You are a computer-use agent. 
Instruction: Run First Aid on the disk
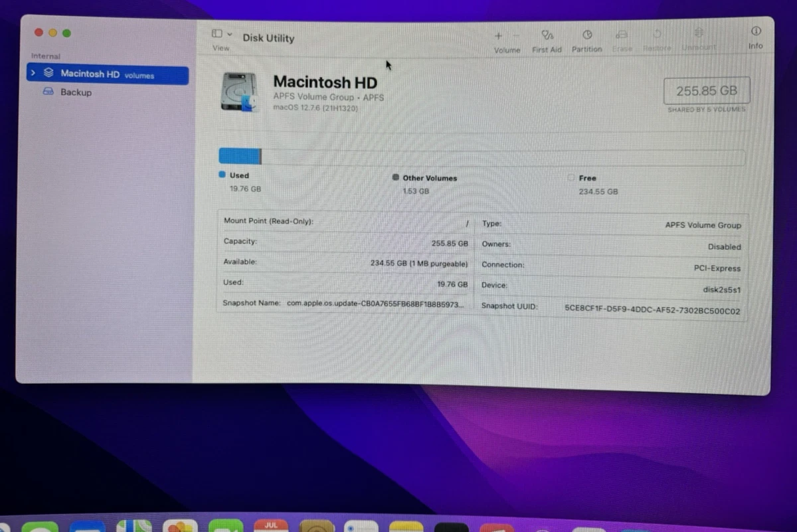(547, 35)
